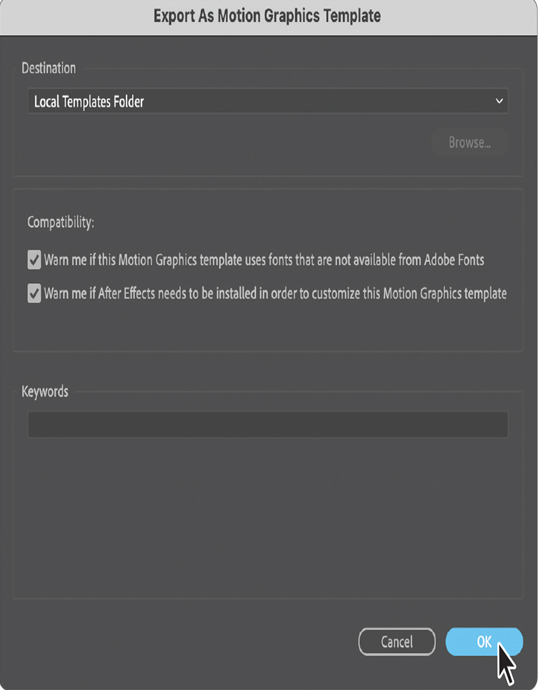Uncheck the After Effects install warning checkbox
Viewport: 538px width, 690px height.
pyautogui.click(x=34, y=293)
